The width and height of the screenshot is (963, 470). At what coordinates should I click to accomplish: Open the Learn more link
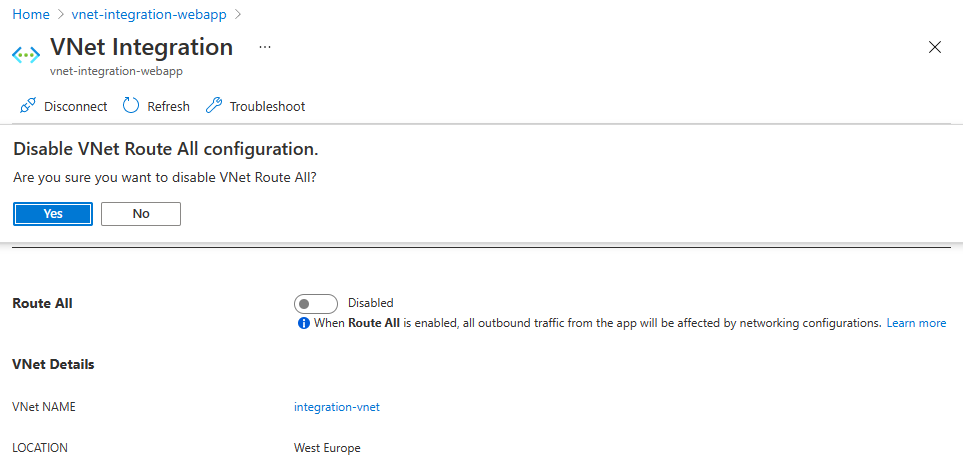point(916,323)
